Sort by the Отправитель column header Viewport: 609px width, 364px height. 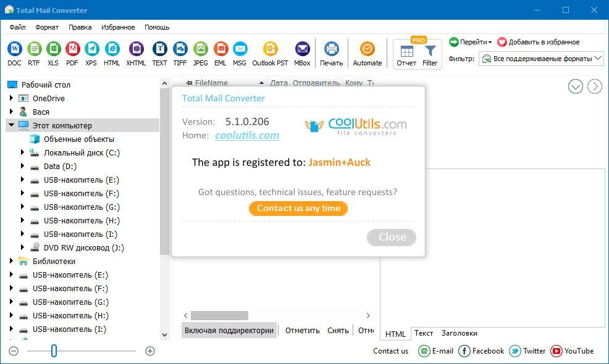(x=316, y=83)
